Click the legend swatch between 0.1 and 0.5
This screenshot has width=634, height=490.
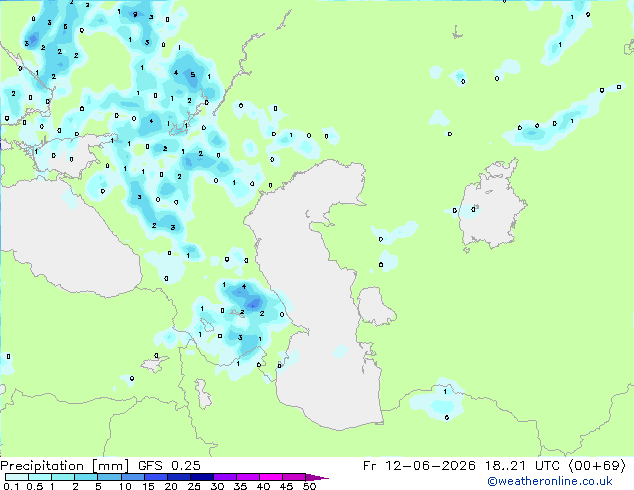point(17,477)
